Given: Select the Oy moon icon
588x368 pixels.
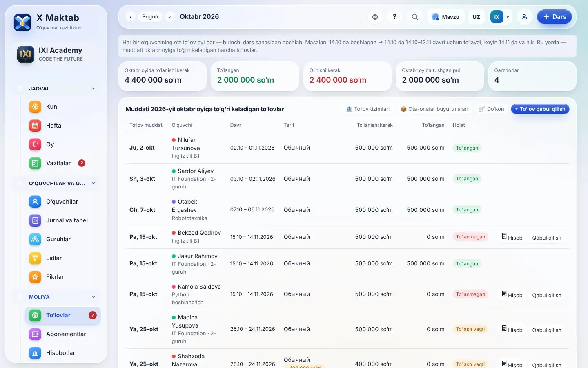Looking at the screenshot, I should point(35,144).
